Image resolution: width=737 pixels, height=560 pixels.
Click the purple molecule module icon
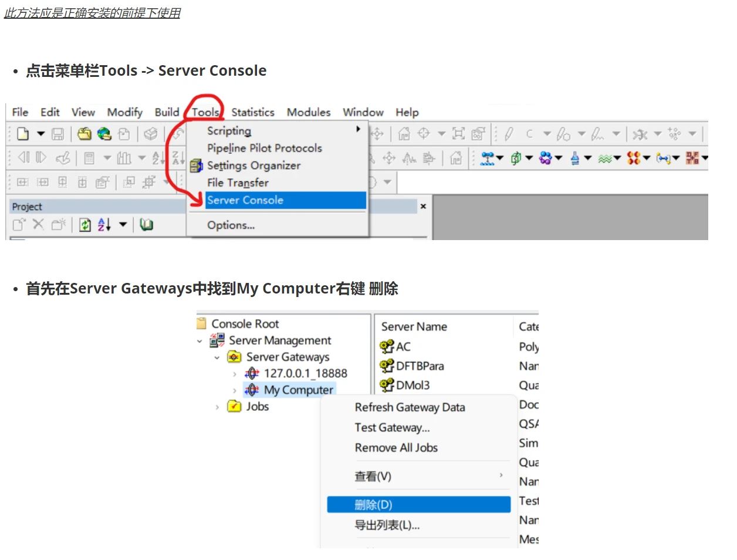[x=545, y=158]
